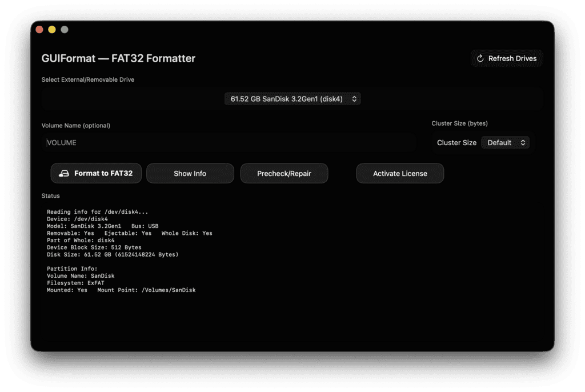Click inside the Status log output area
Viewport: 585px width, 392px height.
(286, 320)
